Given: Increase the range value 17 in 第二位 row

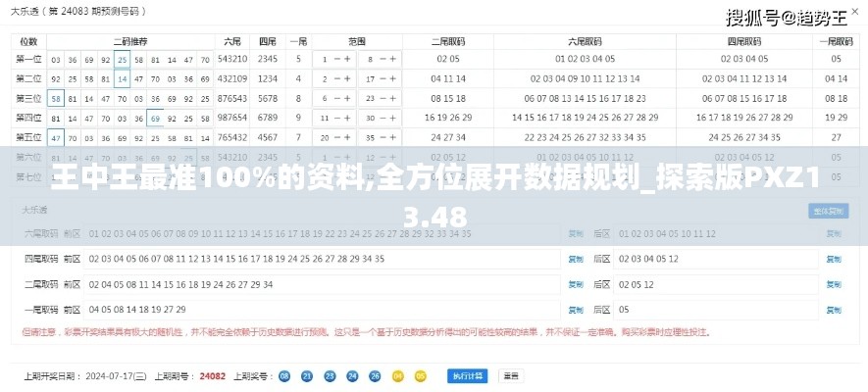Looking at the screenshot, I should [392, 79].
